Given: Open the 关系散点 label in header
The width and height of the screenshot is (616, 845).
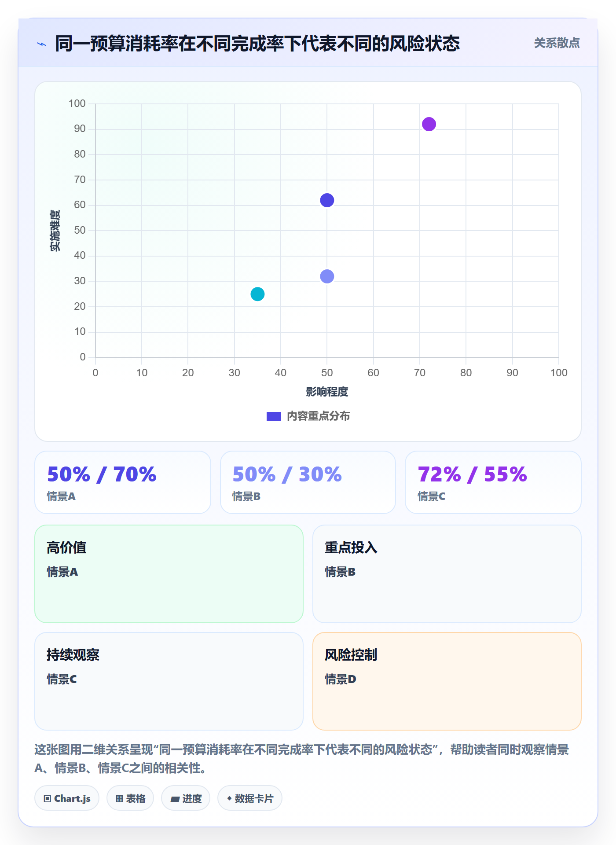Looking at the screenshot, I should point(557,43).
